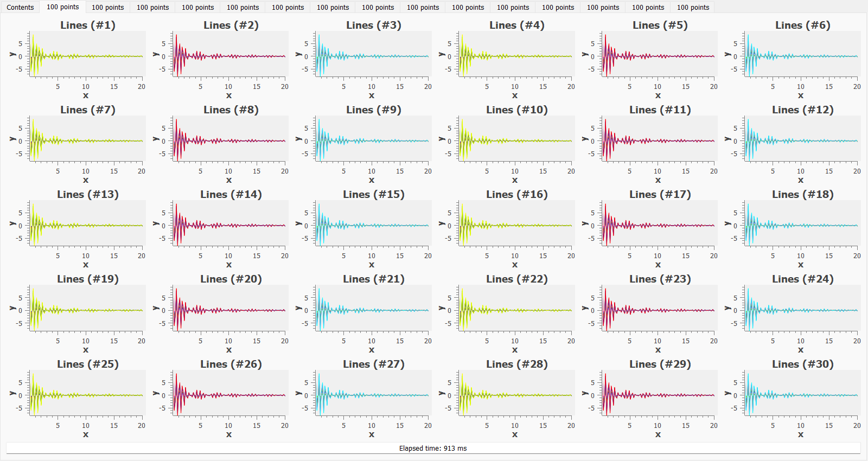Viewport: 868px width, 461px height.
Task: Click the Lines (#10) plot
Action: pos(516,139)
